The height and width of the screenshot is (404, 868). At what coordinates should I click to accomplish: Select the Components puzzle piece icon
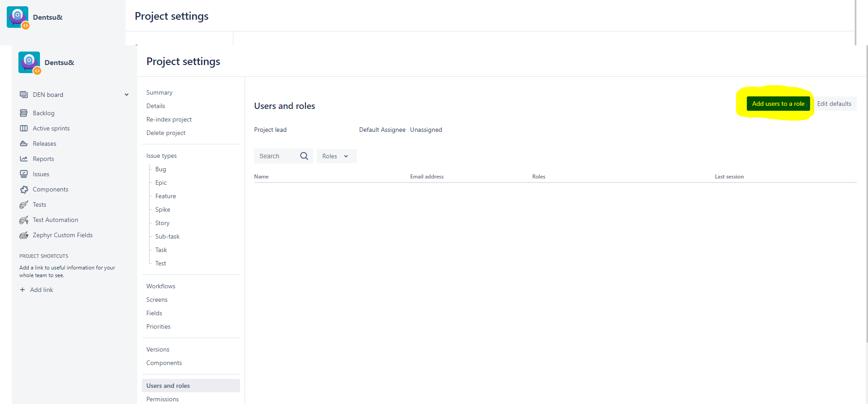point(24,190)
